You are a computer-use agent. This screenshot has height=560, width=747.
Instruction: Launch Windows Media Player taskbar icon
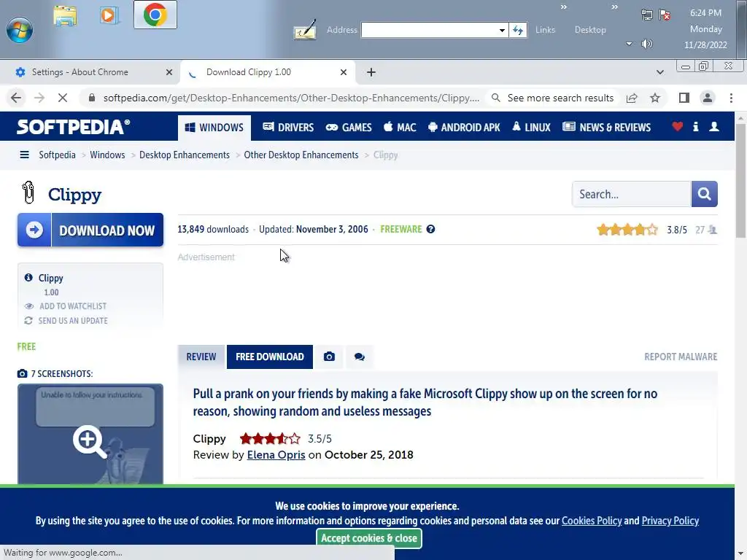coord(109,16)
